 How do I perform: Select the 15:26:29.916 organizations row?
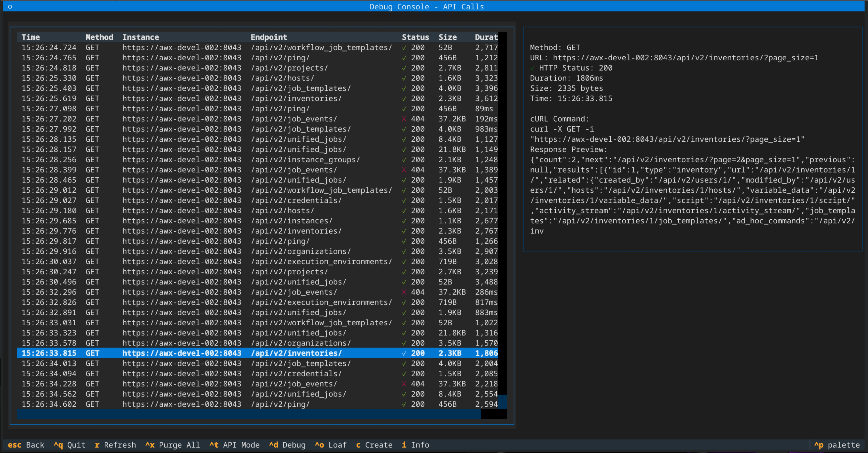pyautogui.click(x=257, y=251)
